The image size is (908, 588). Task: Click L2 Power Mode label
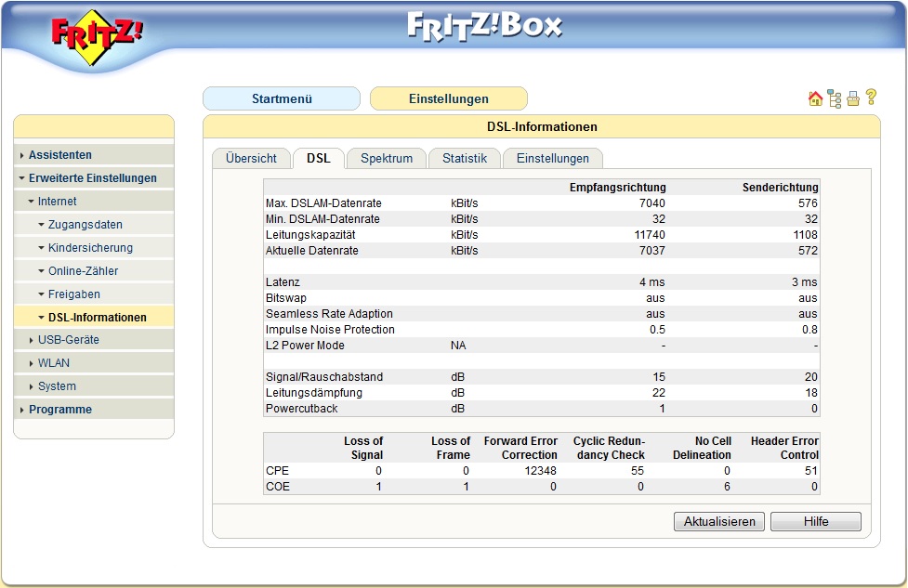pyautogui.click(x=305, y=346)
